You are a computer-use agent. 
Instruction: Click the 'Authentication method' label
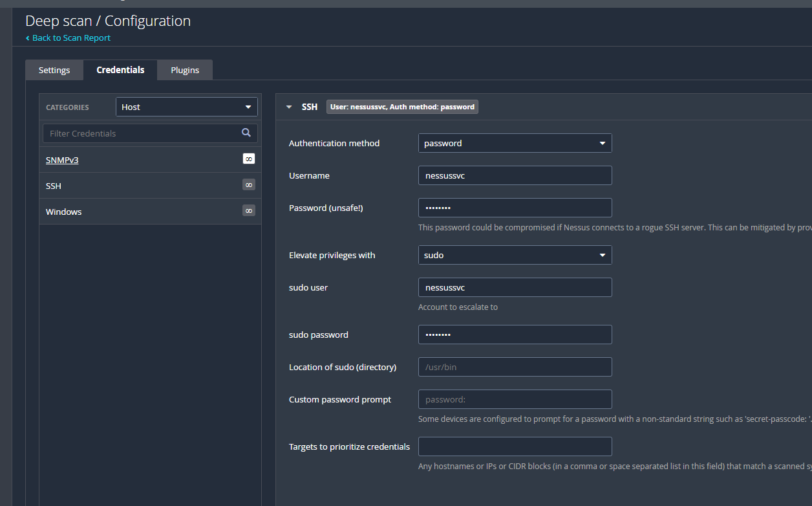pos(334,143)
